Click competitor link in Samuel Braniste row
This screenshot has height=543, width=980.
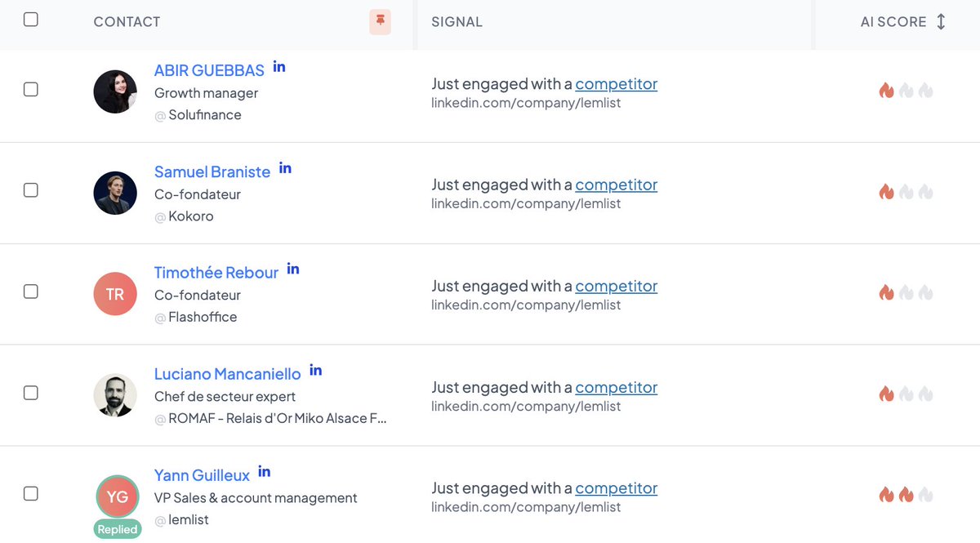(x=617, y=185)
